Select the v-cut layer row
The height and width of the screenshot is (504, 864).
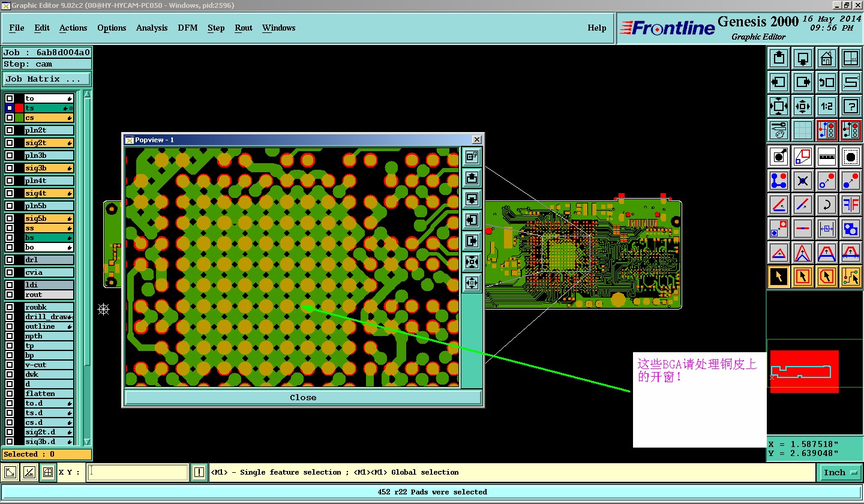point(49,365)
